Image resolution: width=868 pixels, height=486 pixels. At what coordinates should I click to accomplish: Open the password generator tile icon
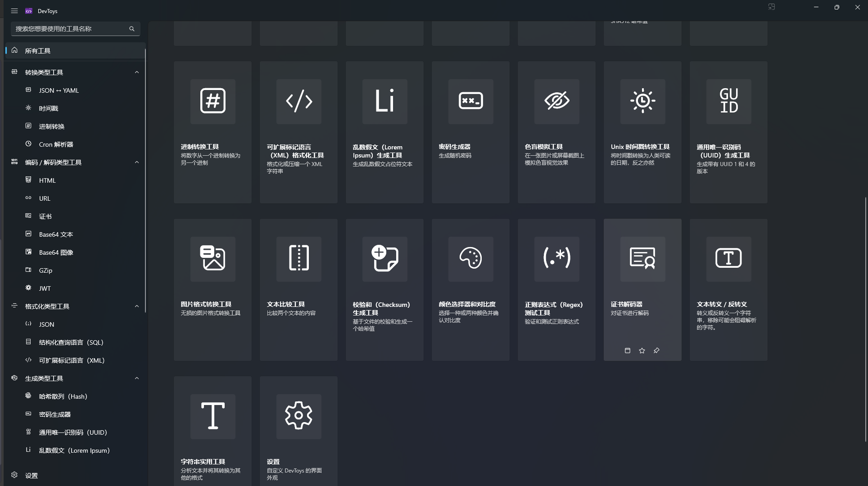click(x=470, y=101)
